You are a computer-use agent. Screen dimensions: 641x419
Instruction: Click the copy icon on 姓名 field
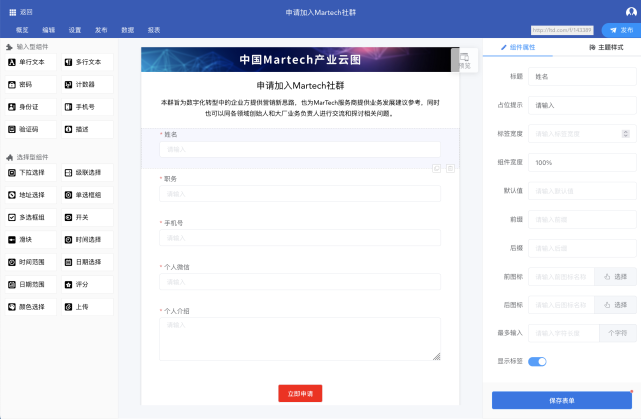click(437, 168)
